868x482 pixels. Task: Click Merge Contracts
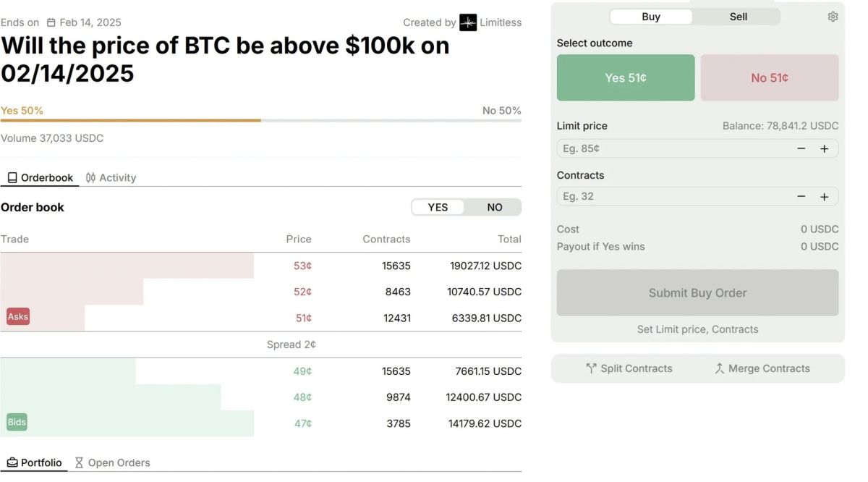762,368
